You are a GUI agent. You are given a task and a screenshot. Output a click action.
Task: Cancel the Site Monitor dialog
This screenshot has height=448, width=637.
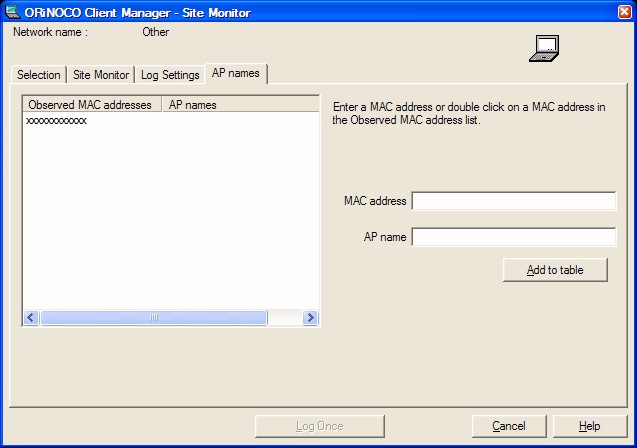pos(509,426)
